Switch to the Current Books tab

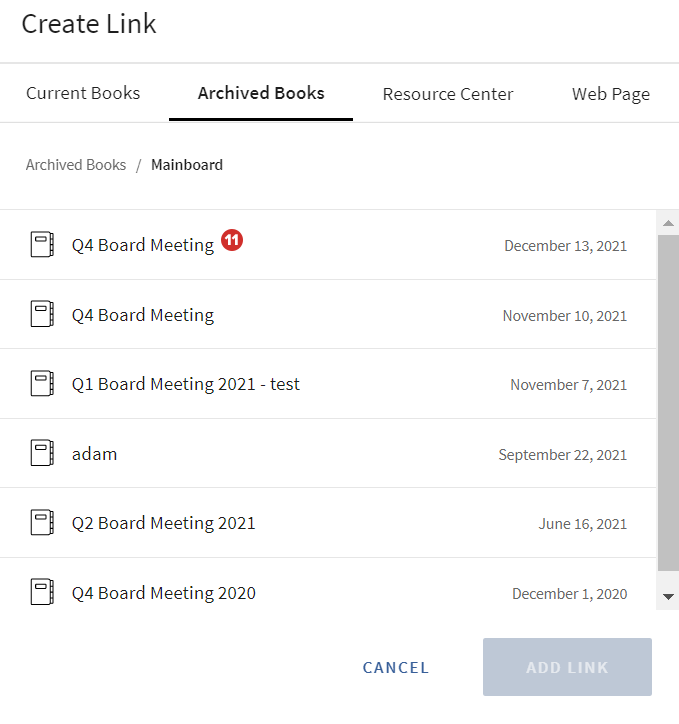pyautogui.click(x=83, y=94)
